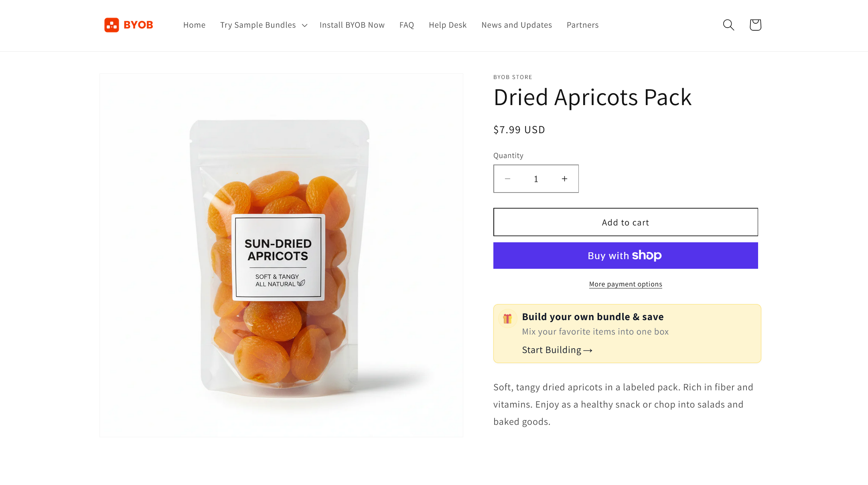This screenshot has width=868, height=485.
Task: Open the shopping cart icon
Action: [755, 25]
